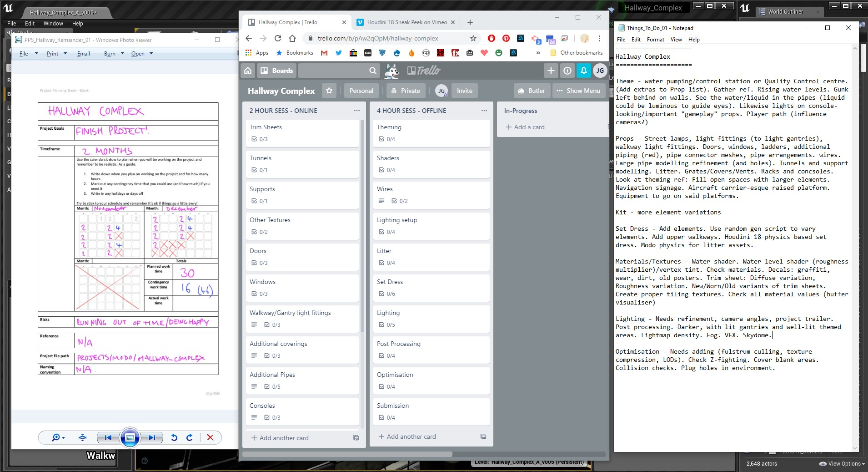Open Photo Viewer zoom slider

(58, 437)
